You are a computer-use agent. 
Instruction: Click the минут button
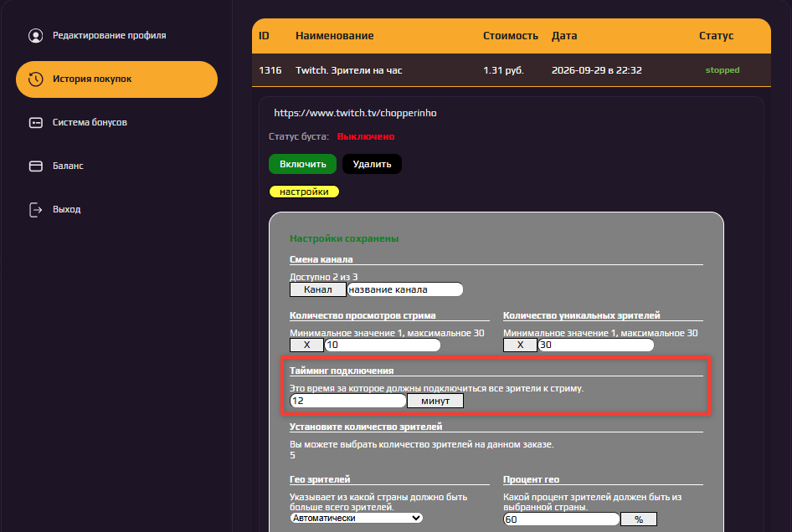click(435, 401)
